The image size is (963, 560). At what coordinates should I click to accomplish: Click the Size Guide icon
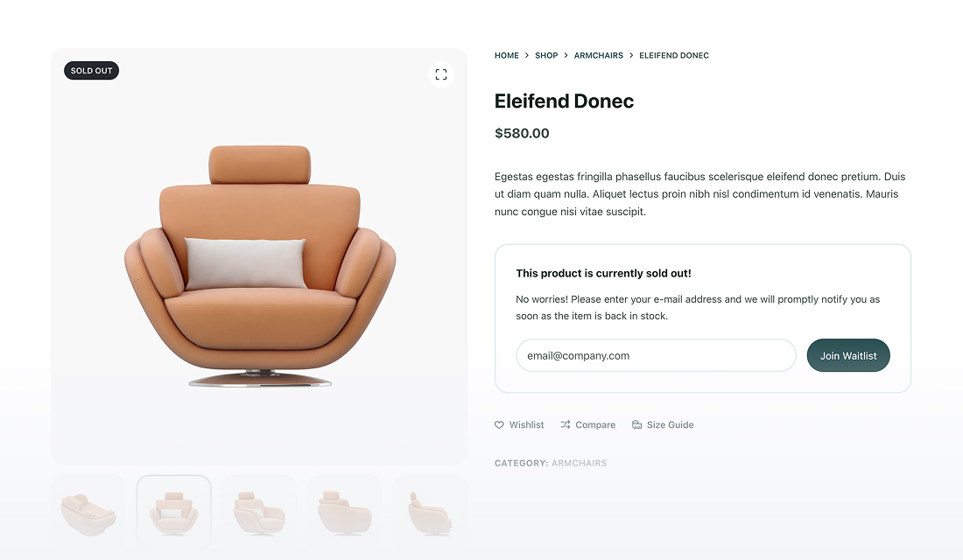point(636,425)
